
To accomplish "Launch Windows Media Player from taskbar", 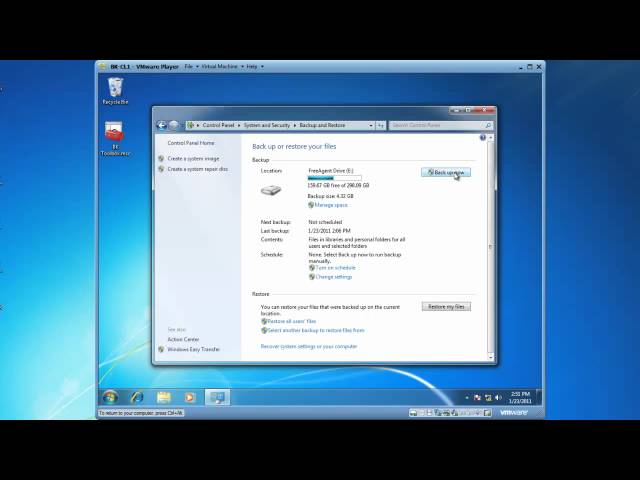I will click(x=190, y=397).
